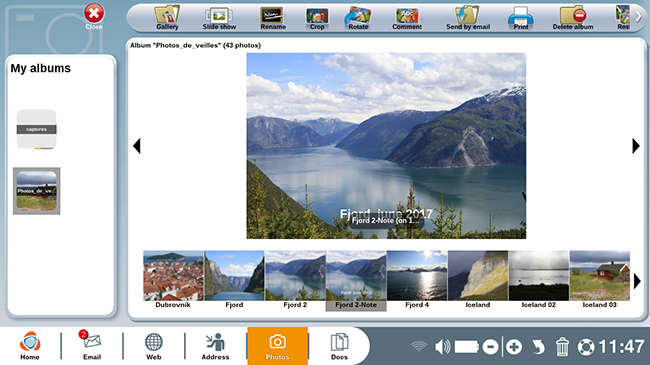The image size is (650, 365).
Task: Select the Photos_de_veilles album
Action: (x=36, y=191)
